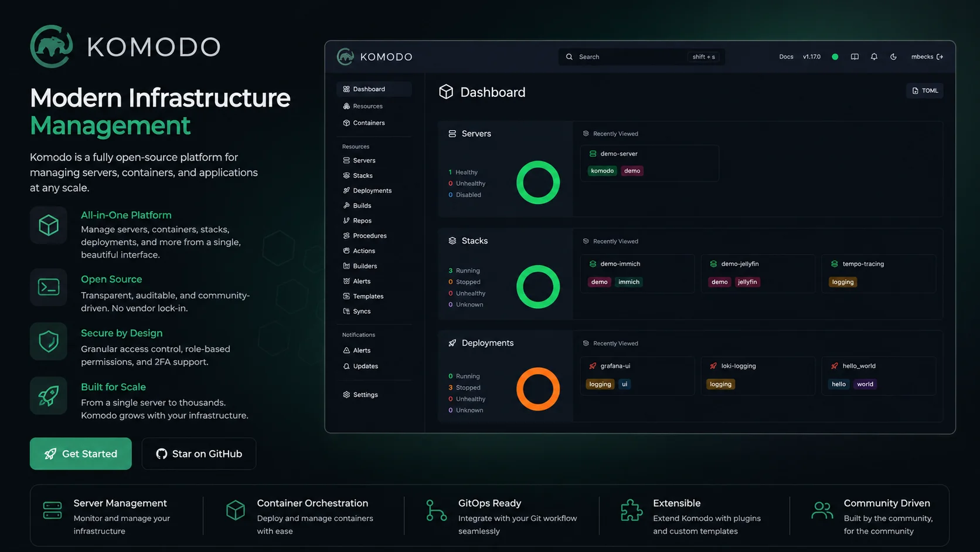Click the Actions sidebar icon

pyautogui.click(x=346, y=251)
